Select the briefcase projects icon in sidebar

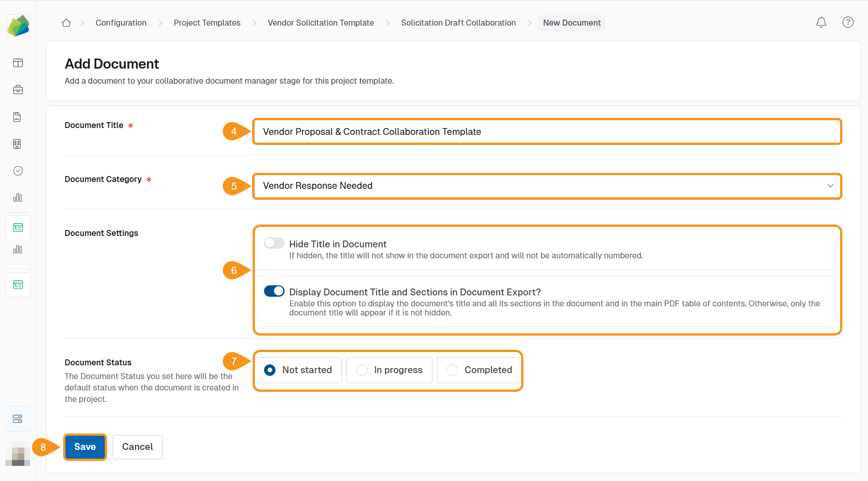(x=18, y=90)
